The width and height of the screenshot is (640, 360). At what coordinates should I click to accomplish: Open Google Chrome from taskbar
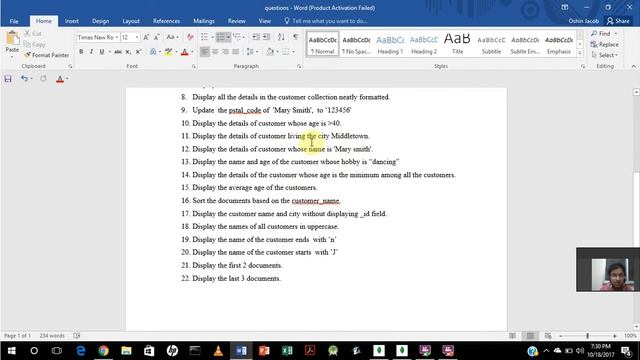tap(103, 351)
